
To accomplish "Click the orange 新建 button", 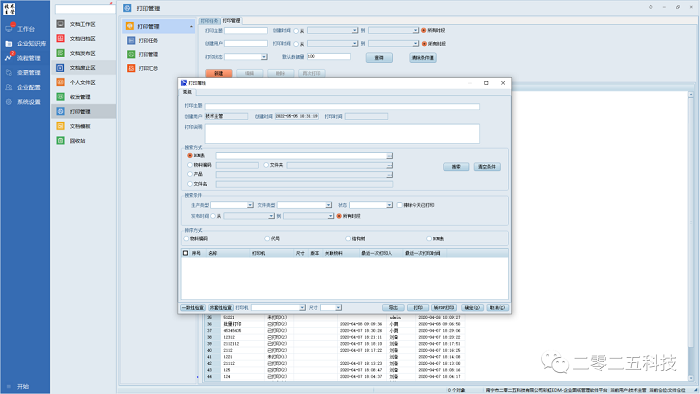I will 219,73.
